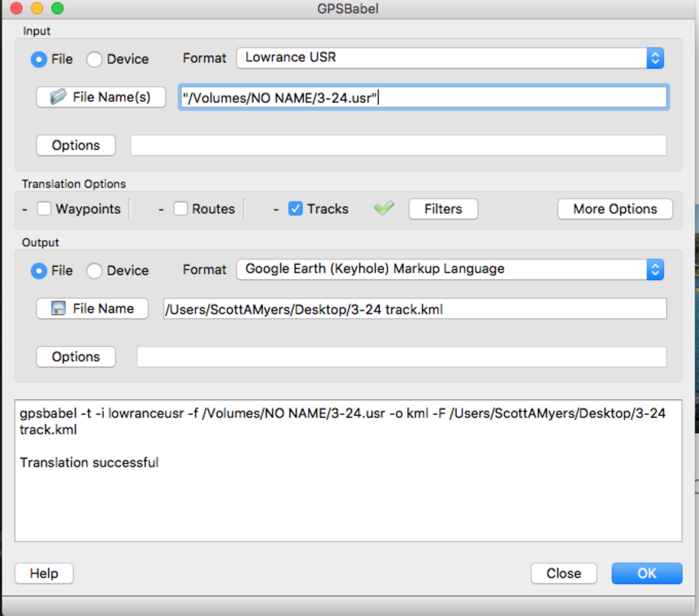Select the Input Device radio button
The image size is (699, 616).
(94, 59)
